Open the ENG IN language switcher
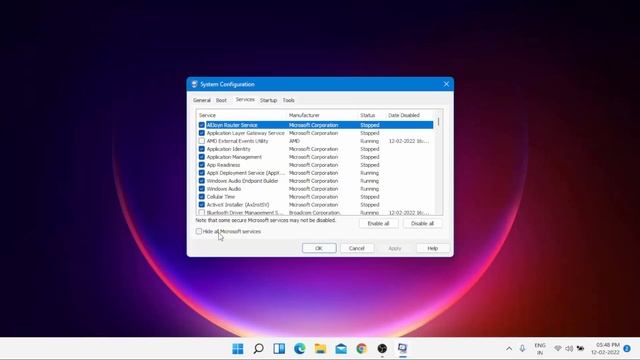Viewport: 640px width, 360px height. (540, 349)
